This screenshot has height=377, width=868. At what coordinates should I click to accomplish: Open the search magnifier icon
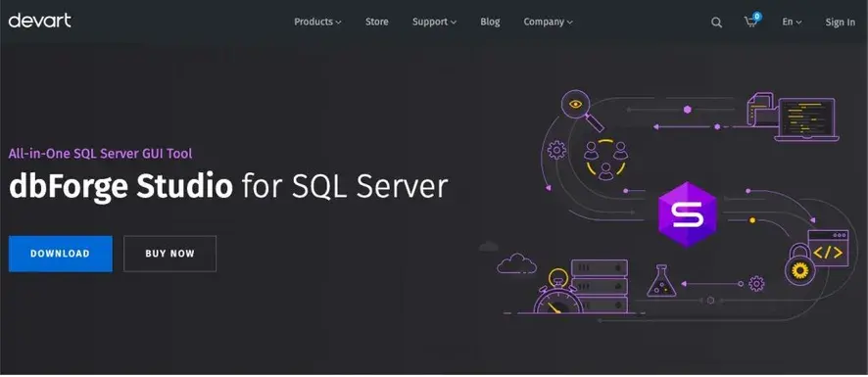pyautogui.click(x=716, y=23)
